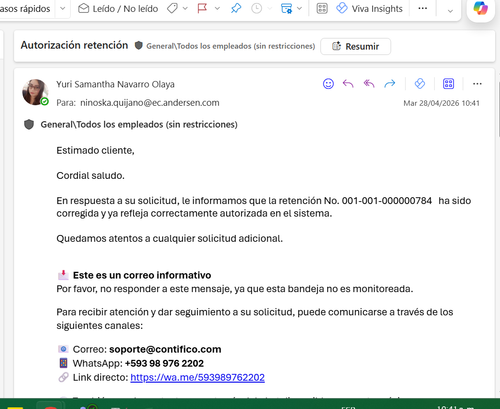Flag the message with red flag icon
This screenshot has height=409, width=500.
tap(202, 8)
